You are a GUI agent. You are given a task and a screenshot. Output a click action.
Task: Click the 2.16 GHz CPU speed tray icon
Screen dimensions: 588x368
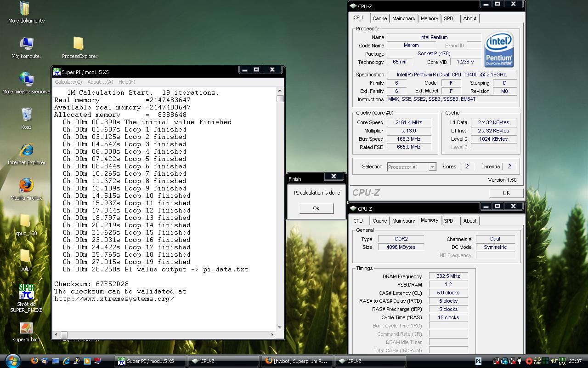tap(537, 361)
